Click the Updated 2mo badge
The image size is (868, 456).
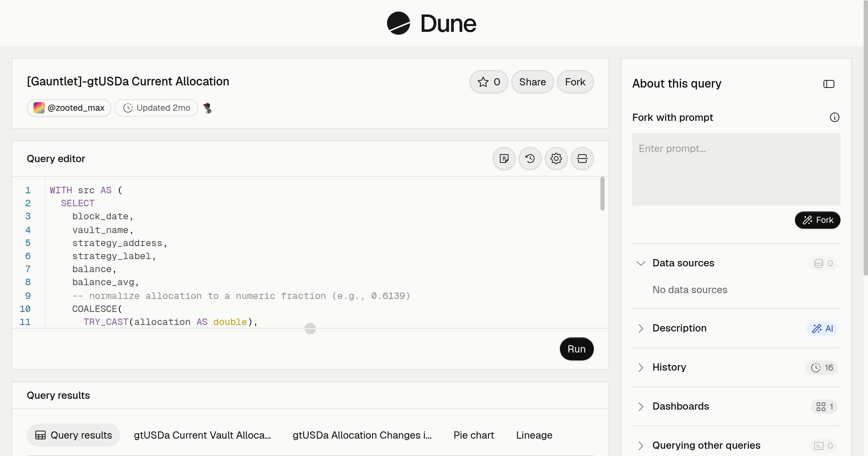pos(156,108)
